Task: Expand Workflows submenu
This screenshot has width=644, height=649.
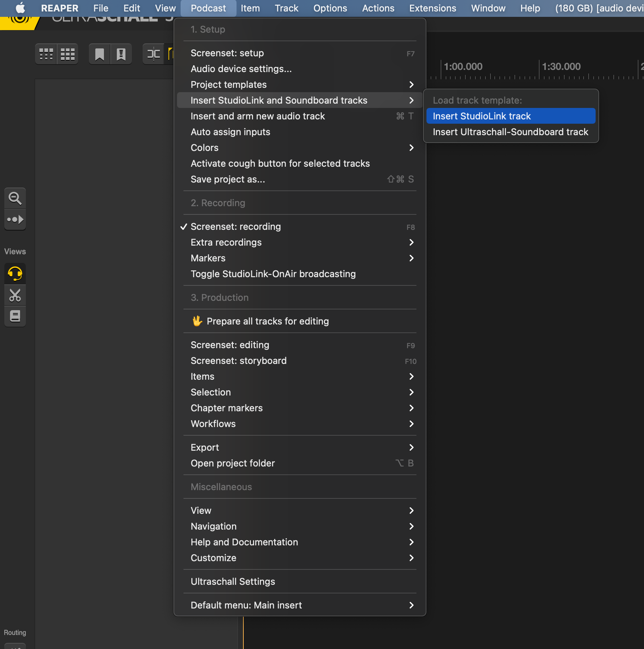Action: point(300,424)
